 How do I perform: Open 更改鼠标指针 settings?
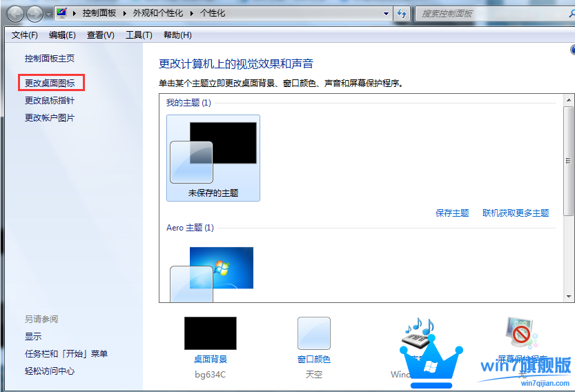click(x=50, y=101)
